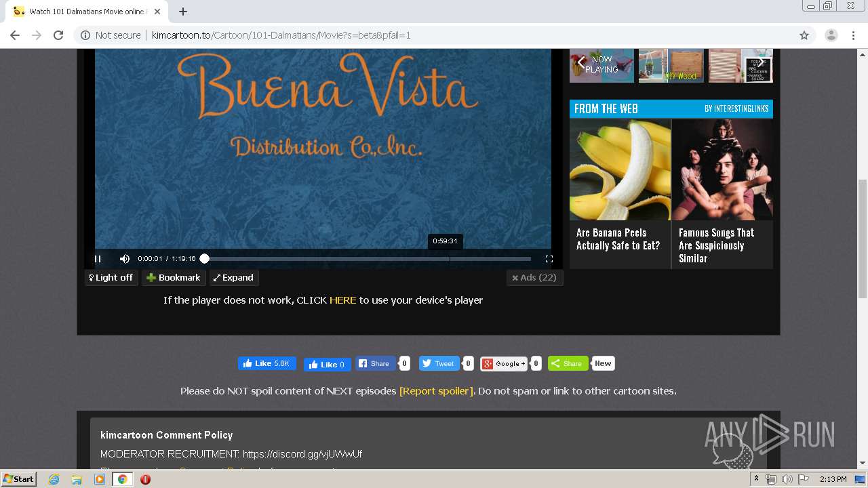Select the DIY Wood video thumbnail
The width and height of the screenshot is (868, 488).
[671, 66]
